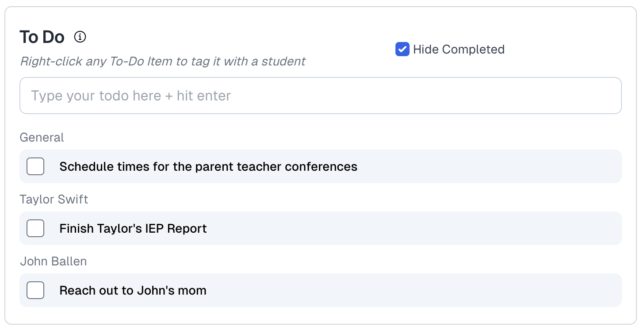The width and height of the screenshot is (644, 330).
Task: Click the italic right-click hint text
Action: pos(163,61)
